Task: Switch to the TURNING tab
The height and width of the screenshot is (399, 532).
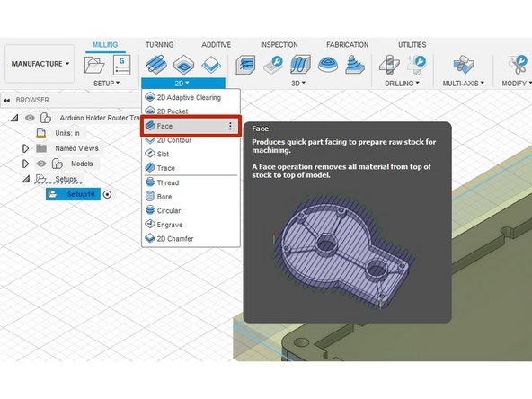Action: click(x=159, y=45)
